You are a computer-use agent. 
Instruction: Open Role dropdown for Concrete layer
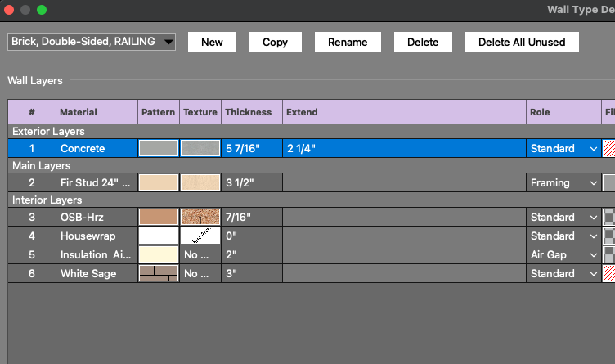tap(563, 148)
